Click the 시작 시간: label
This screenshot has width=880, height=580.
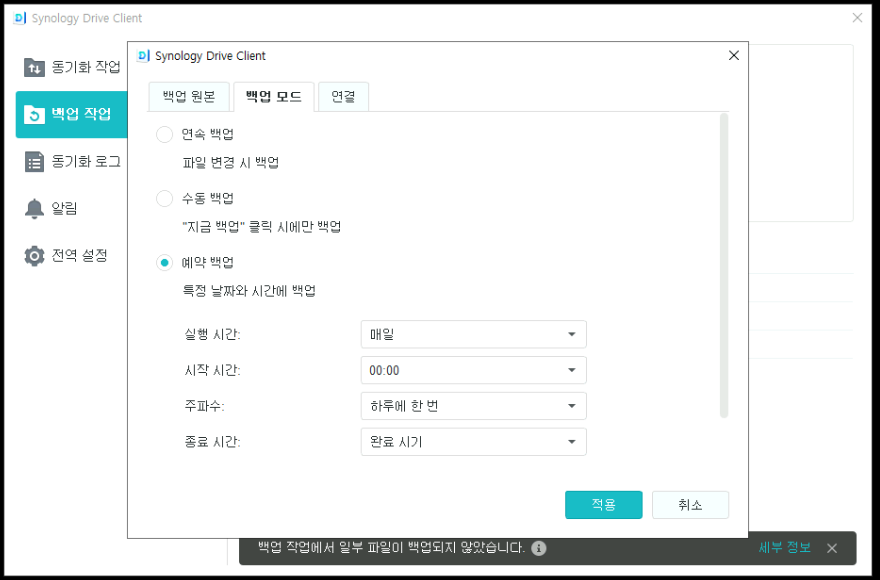(x=212, y=371)
